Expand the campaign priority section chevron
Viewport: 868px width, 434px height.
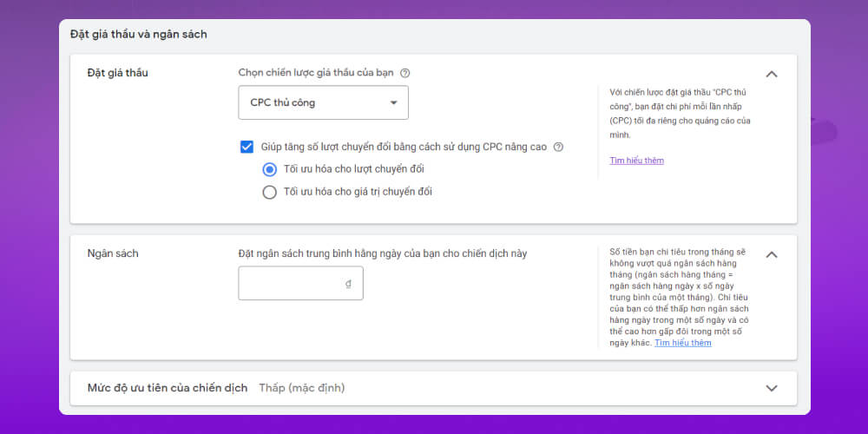click(771, 388)
